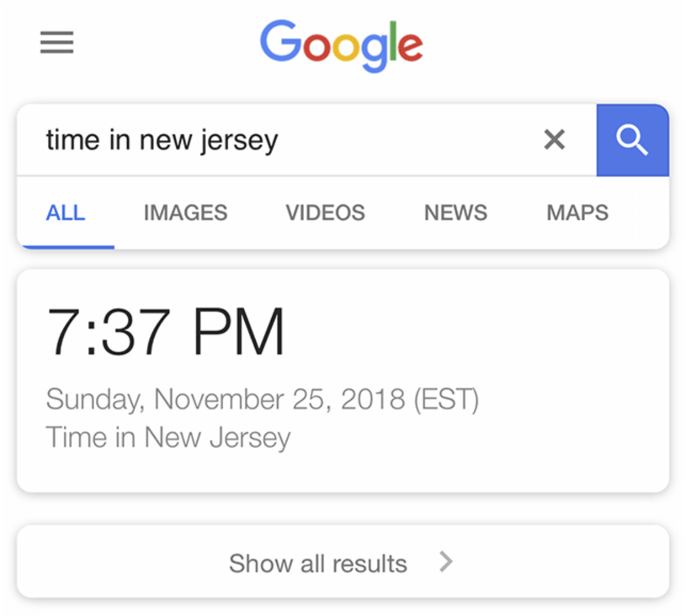Click the (EST) timezone text

coord(446,399)
